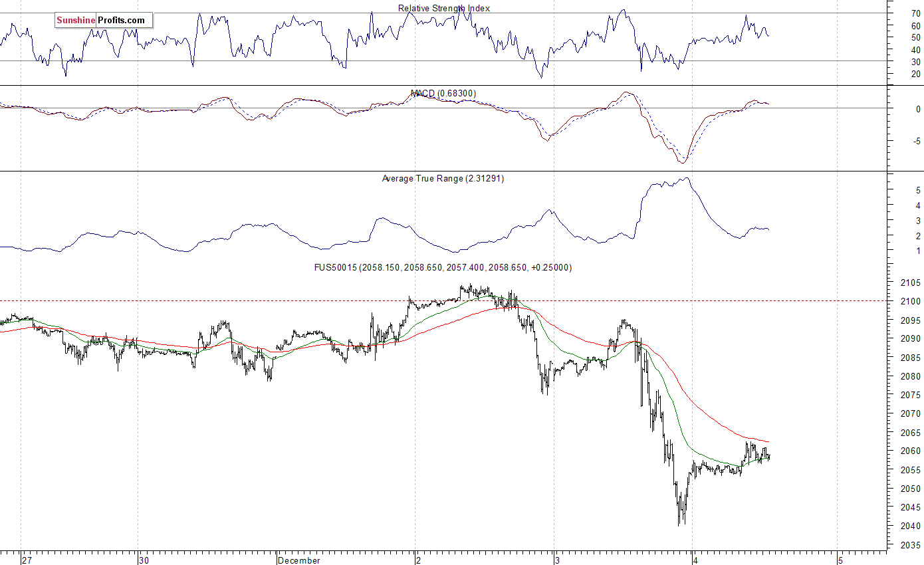The width and height of the screenshot is (924, 565).
Task: Click the RSI 70 axis label
Action: (915, 13)
